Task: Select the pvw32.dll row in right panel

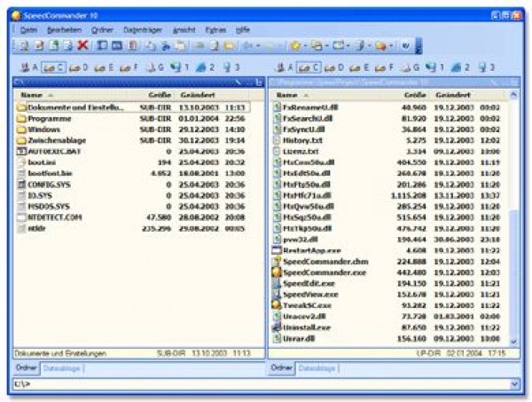Action: coord(389,240)
